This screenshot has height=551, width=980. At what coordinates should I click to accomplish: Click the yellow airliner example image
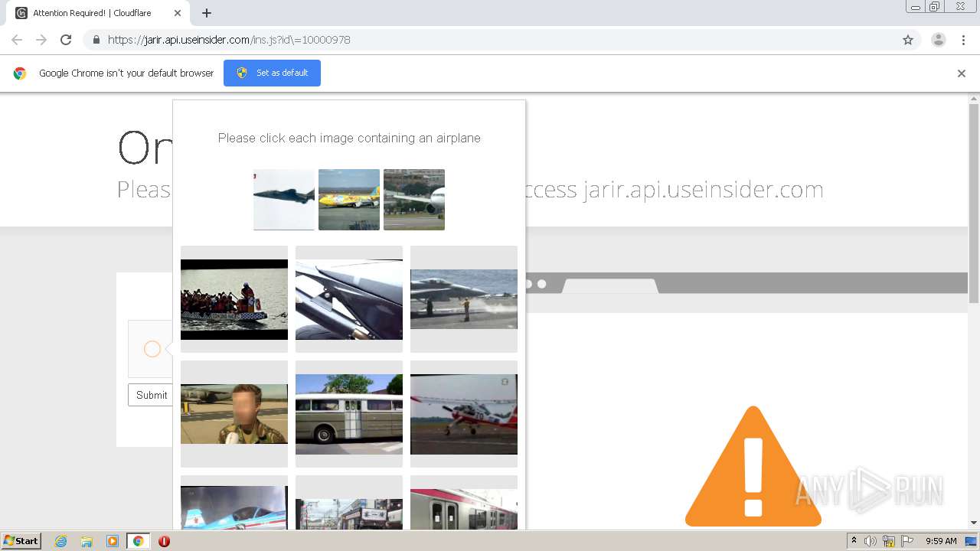[349, 200]
